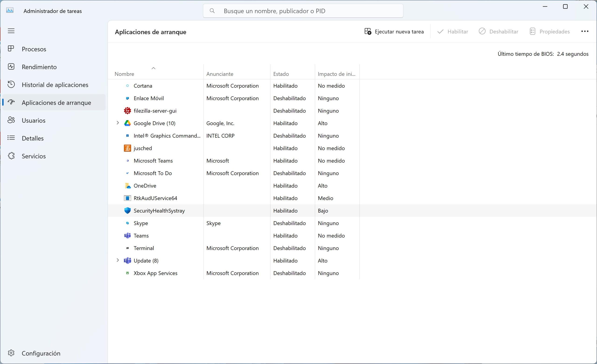Open the three-dots more options menu
Screen dimensions: 597x364
click(585, 31)
